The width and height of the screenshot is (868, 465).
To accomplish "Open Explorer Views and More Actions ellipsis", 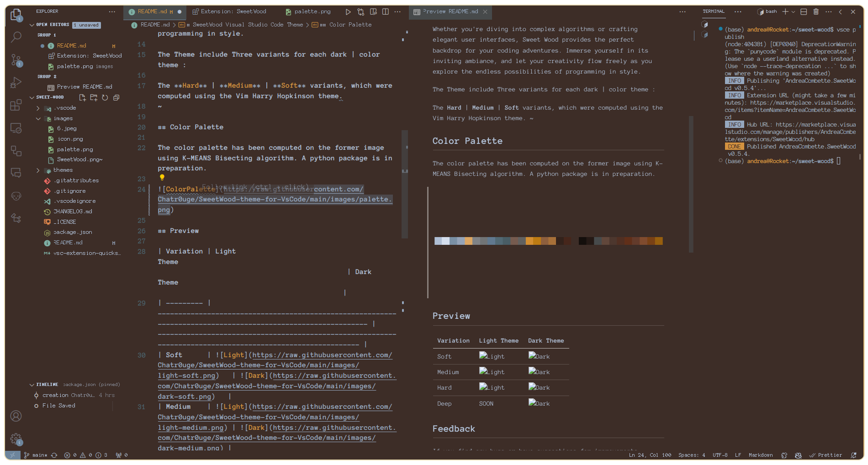I will coord(112,11).
